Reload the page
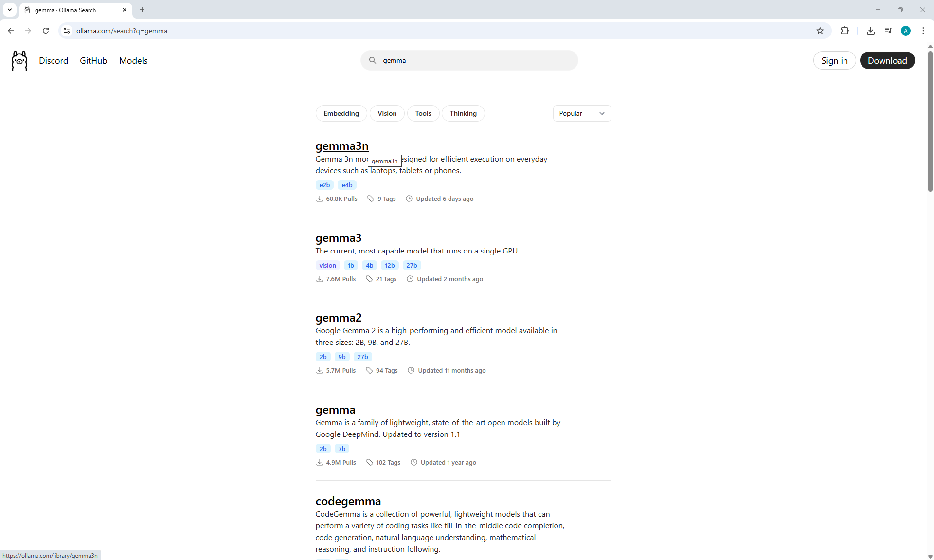The width and height of the screenshot is (934, 560). click(x=46, y=31)
